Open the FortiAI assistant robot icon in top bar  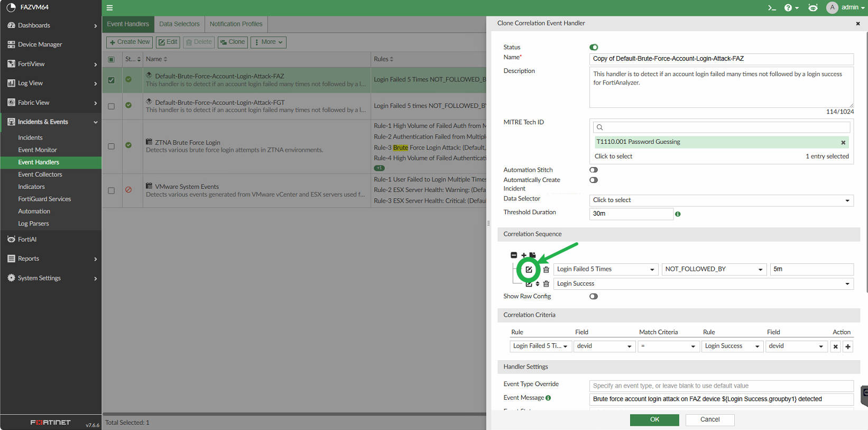[x=813, y=7]
